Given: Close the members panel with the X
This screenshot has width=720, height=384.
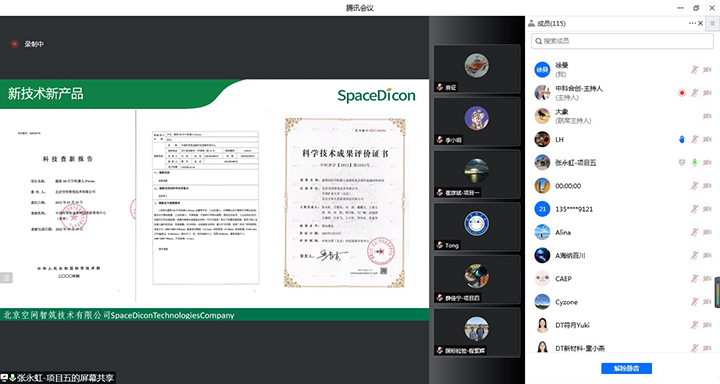Looking at the screenshot, I should click(x=700, y=23).
